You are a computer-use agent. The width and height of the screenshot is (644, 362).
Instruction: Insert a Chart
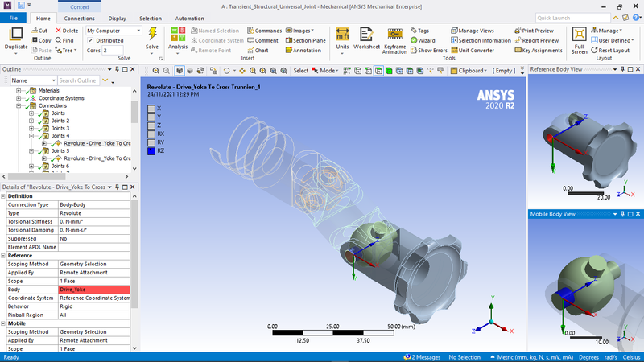coord(258,51)
